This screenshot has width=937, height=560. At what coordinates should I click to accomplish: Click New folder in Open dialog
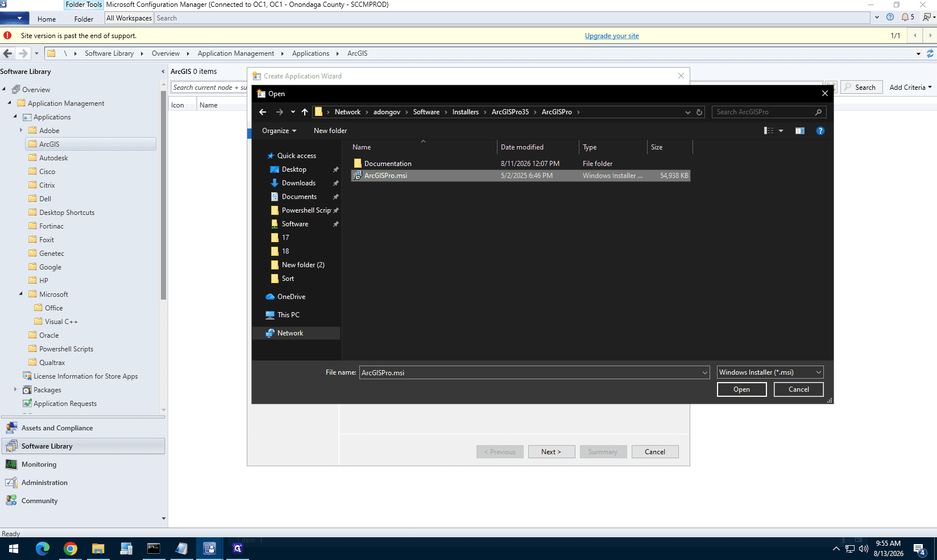[330, 131]
